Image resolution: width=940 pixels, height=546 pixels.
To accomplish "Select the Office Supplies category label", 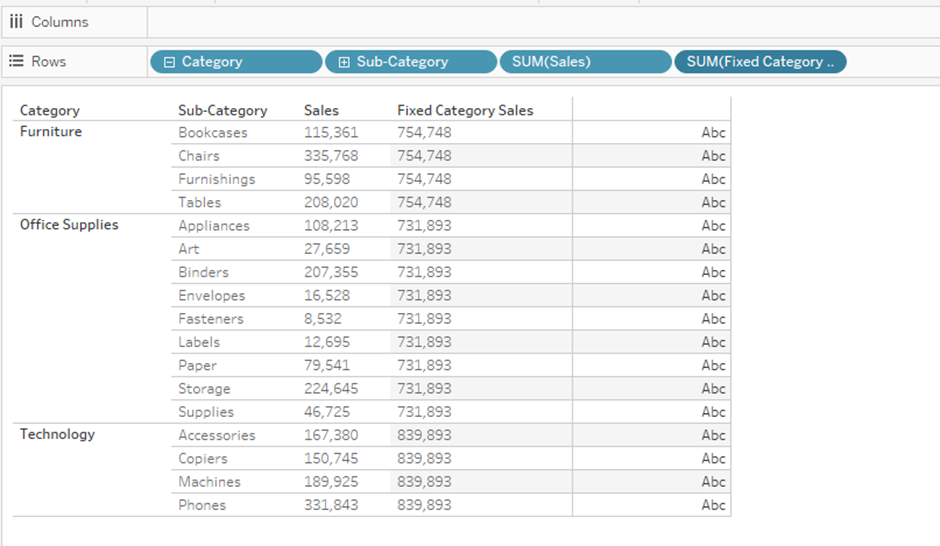I will 69,225.
